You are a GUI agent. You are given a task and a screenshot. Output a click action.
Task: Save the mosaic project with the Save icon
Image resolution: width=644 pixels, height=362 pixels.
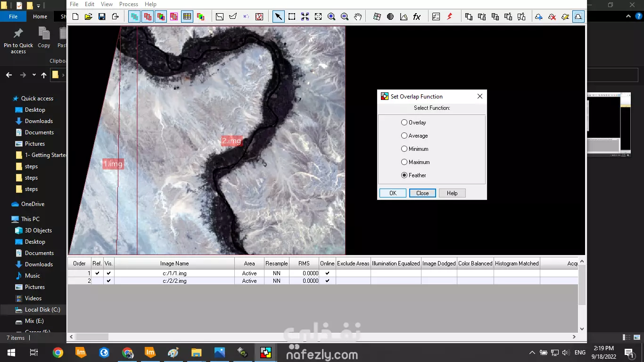tap(101, 16)
